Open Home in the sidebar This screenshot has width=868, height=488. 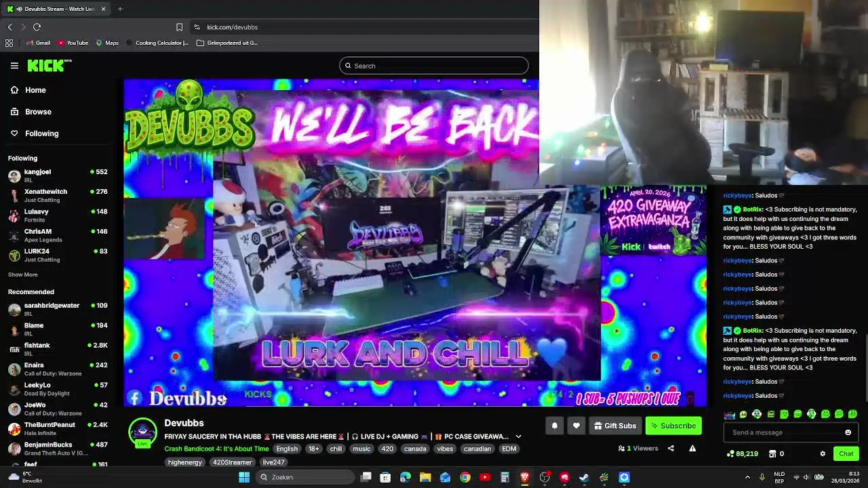[x=28, y=90]
